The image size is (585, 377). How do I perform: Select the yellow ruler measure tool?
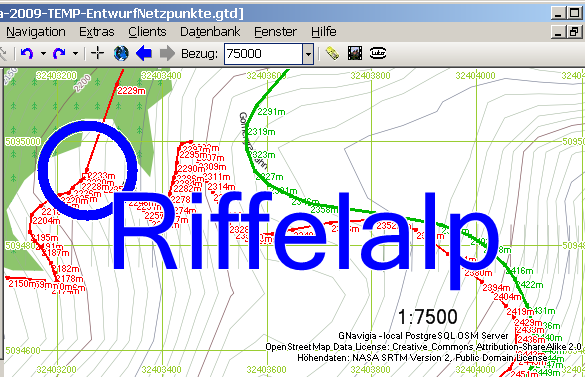[332, 53]
